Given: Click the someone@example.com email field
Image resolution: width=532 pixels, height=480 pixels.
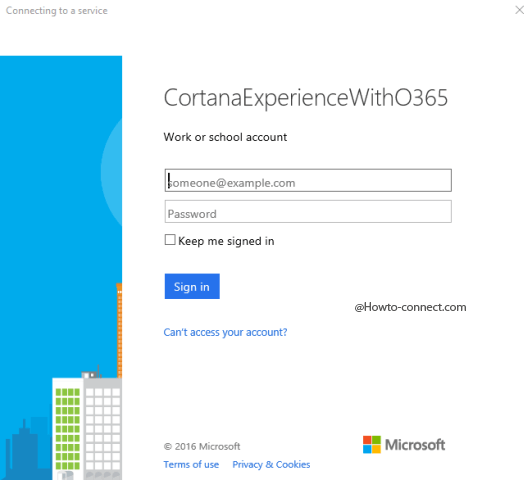Looking at the screenshot, I should click(308, 180).
